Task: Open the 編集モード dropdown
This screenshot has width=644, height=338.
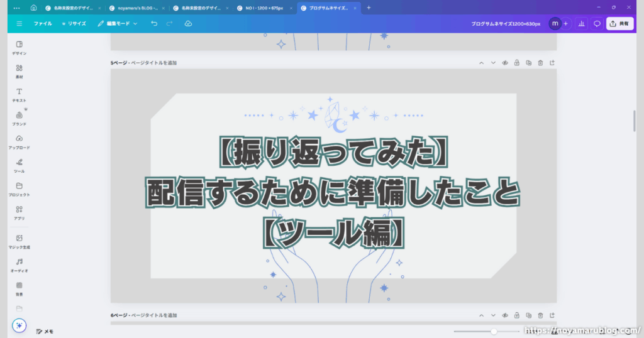Action: [118, 23]
